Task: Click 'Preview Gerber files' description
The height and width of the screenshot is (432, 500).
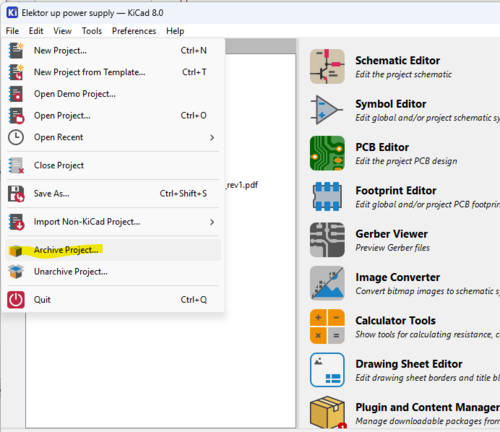Action: (x=393, y=248)
